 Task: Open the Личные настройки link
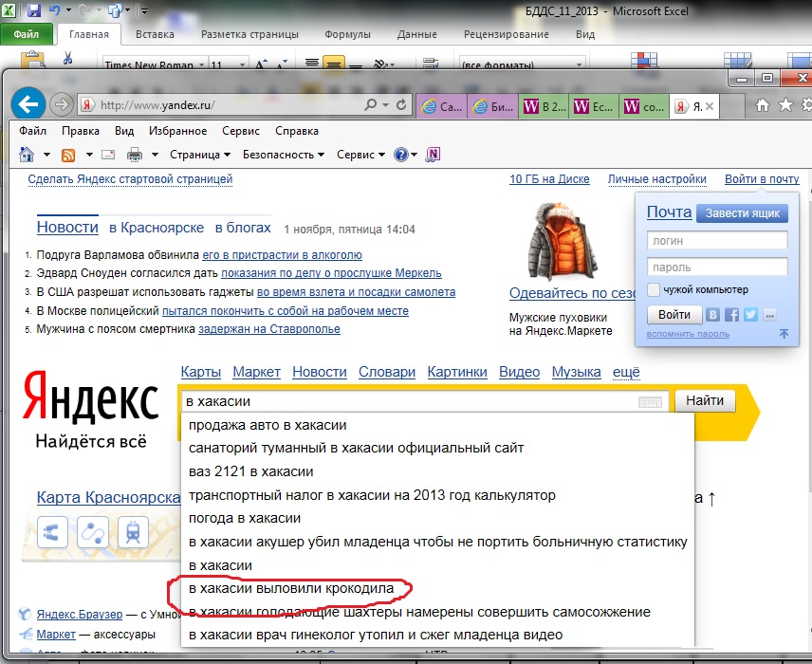[x=657, y=179]
